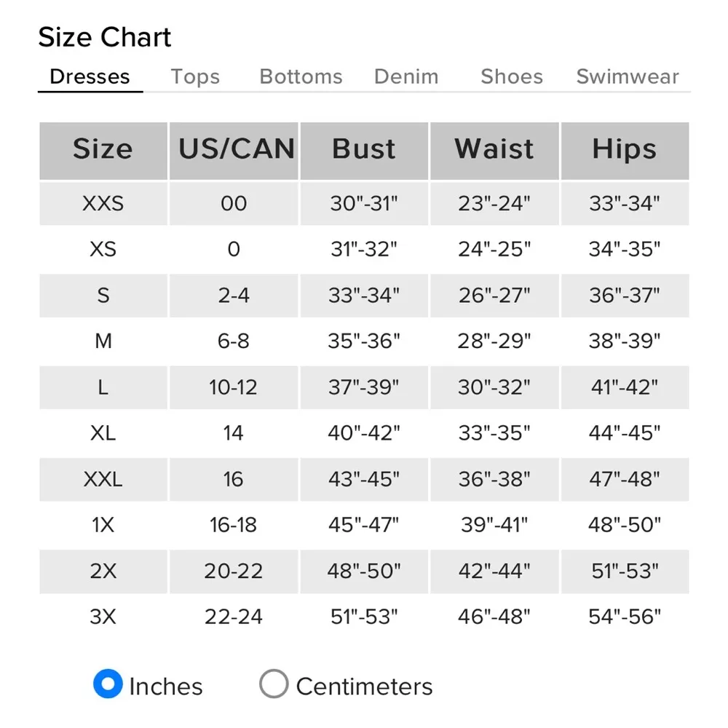The image size is (728, 728).
Task: Click the Size Chart heading
Action: point(105,37)
